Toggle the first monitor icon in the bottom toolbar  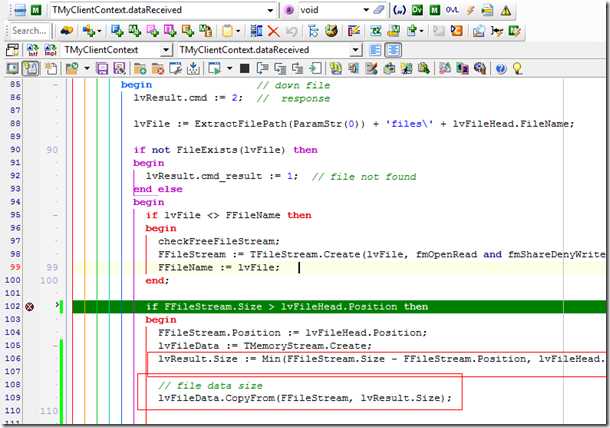tap(12, 69)
